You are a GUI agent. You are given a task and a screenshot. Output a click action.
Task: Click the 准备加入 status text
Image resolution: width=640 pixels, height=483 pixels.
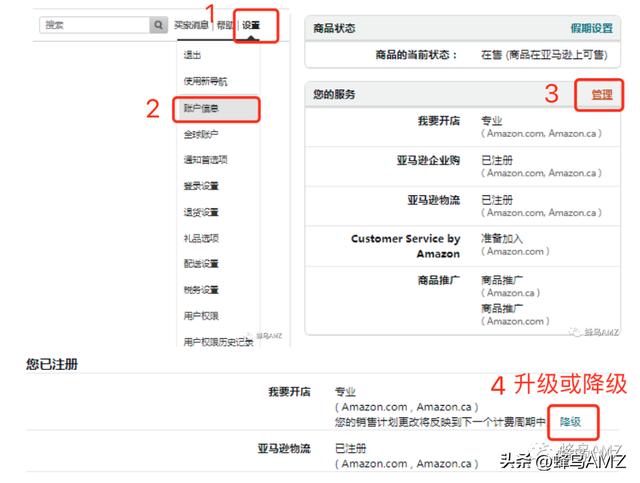click(502, 238)
